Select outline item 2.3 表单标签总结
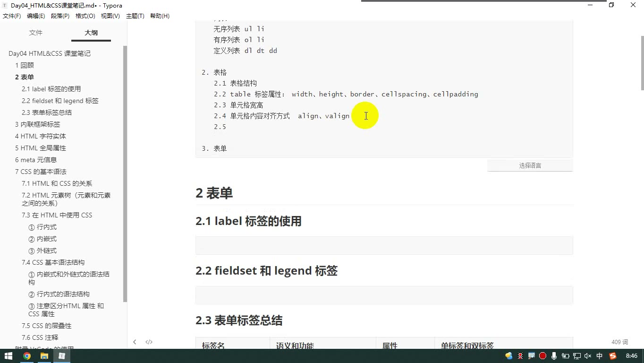This screenshot has width=644, height=363. point(47,112)
